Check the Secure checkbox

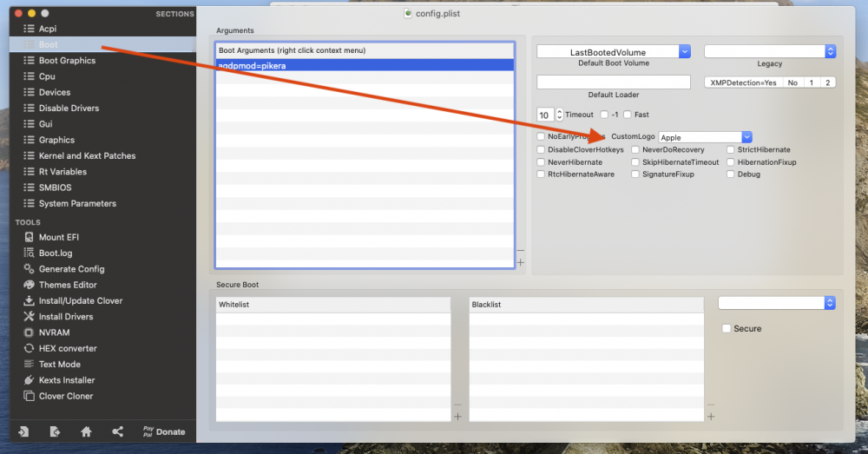pos(727,328)
